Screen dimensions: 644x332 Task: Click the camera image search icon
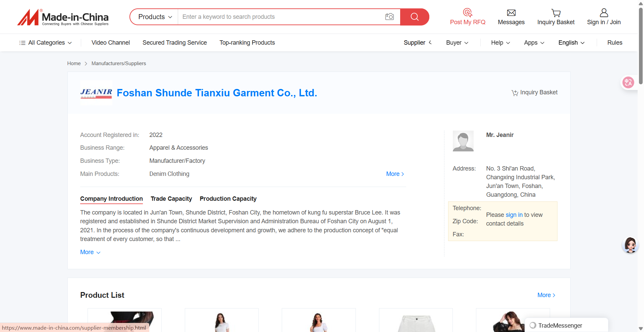point(389,17)
